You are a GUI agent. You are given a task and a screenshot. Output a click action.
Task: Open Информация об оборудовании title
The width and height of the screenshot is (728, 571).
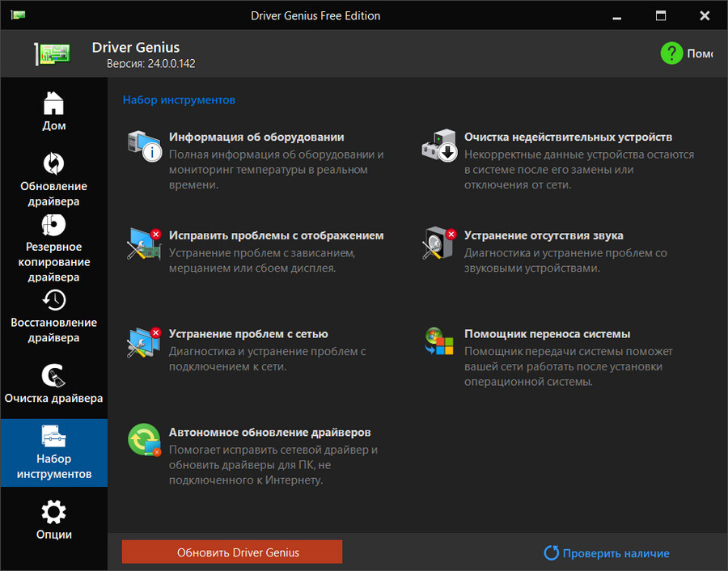pyautogui.click(x=256, y=137)
